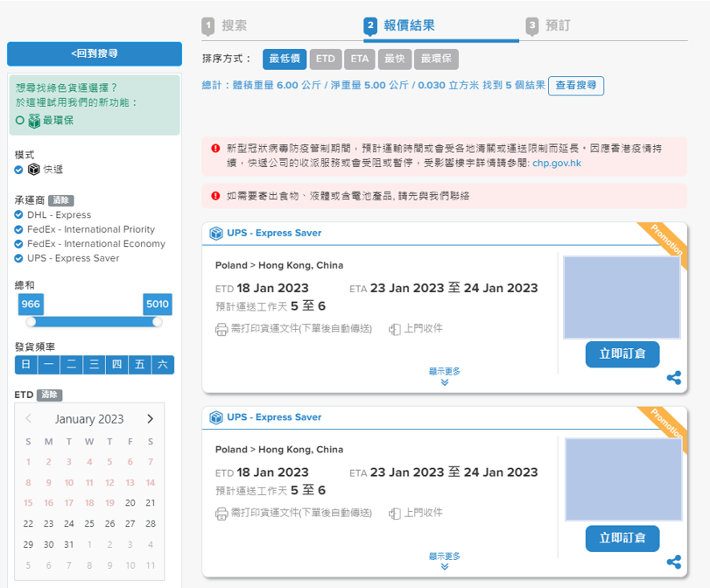This screenshot has height=588, width=710.
Task: Click price image on second UPS card
Action: click(623, 479)
